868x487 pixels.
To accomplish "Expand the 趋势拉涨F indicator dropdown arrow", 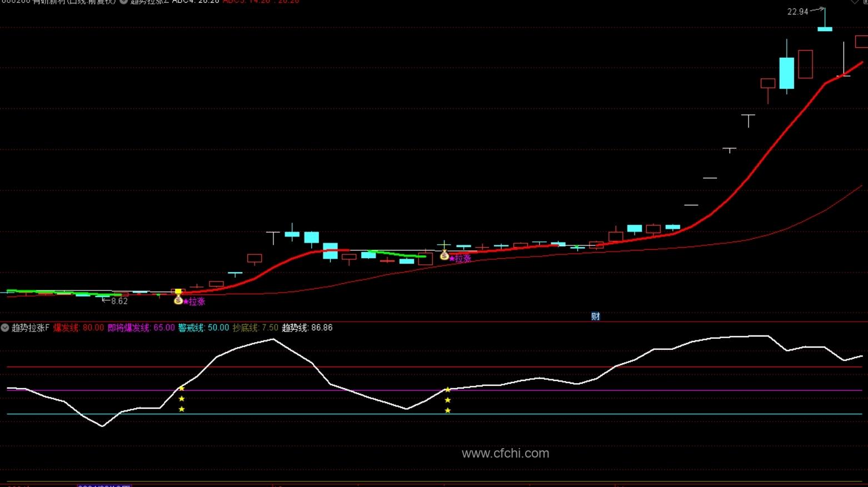I will 5,328.
